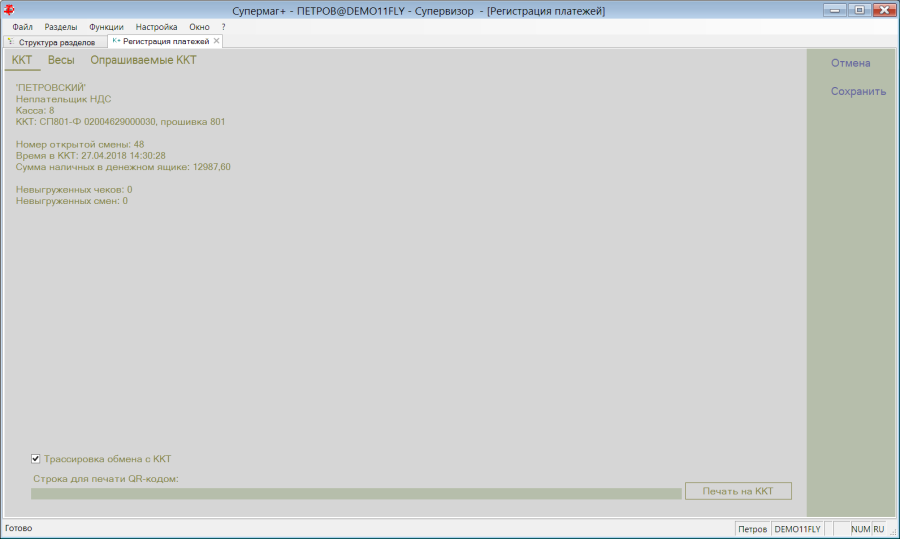Click the Супермаг+ red app icon in the title bar
Viewport: 900px width, 539px height.
[x=9, y=10]
